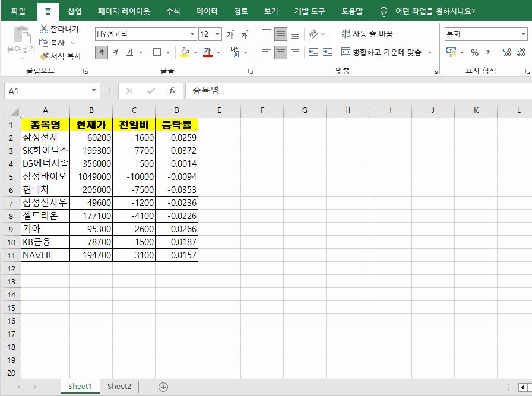Expand fill color palette arrow
532x396 pixels.
195,53
